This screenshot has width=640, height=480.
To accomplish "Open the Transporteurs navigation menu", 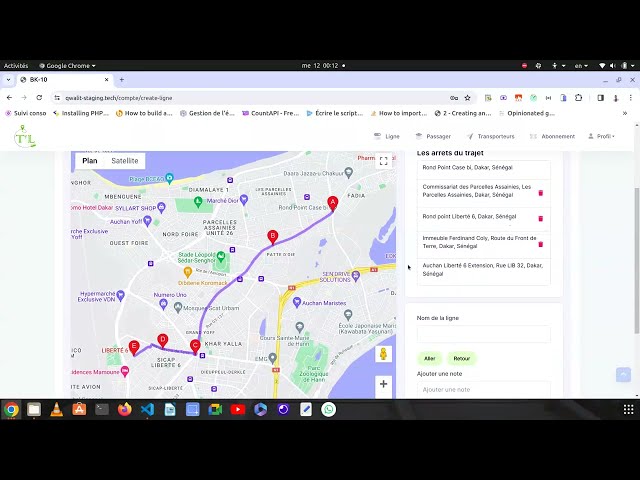I will (x=491, y=136).
